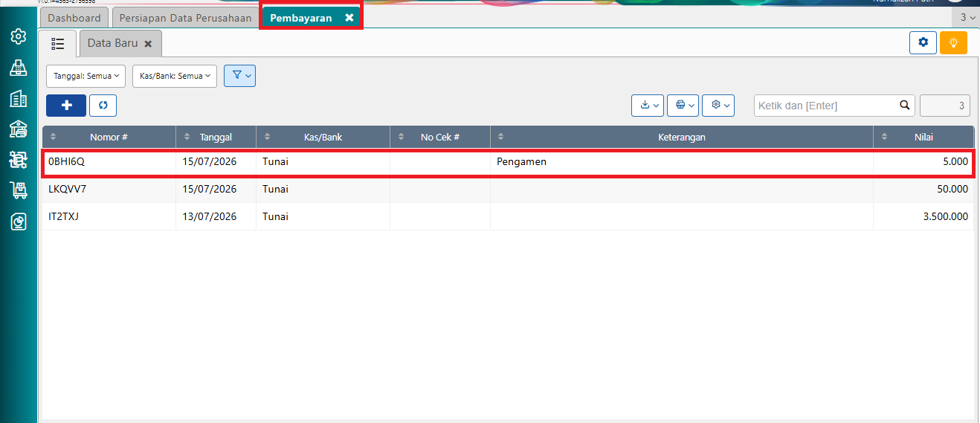
Task: Open the pie chart report sidebar icon
Action: pos(18,222)
